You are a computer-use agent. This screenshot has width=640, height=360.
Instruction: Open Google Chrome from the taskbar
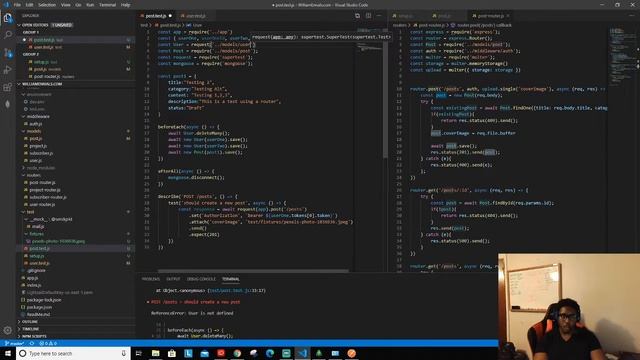[237, 353]
